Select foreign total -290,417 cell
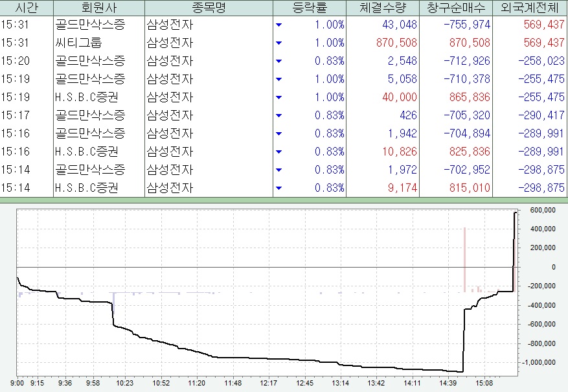Image resolution: width=568 pixels, height=392 pixels. (x=541, y=115)
